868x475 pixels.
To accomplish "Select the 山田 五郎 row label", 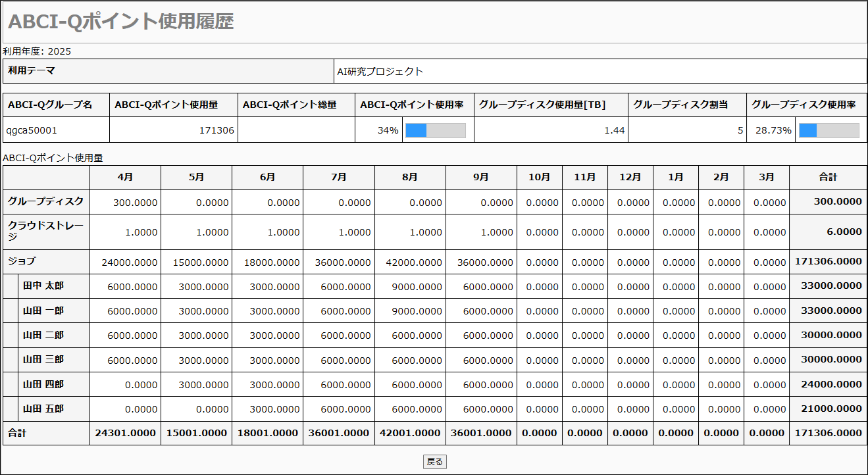I will tap(43, 409).
